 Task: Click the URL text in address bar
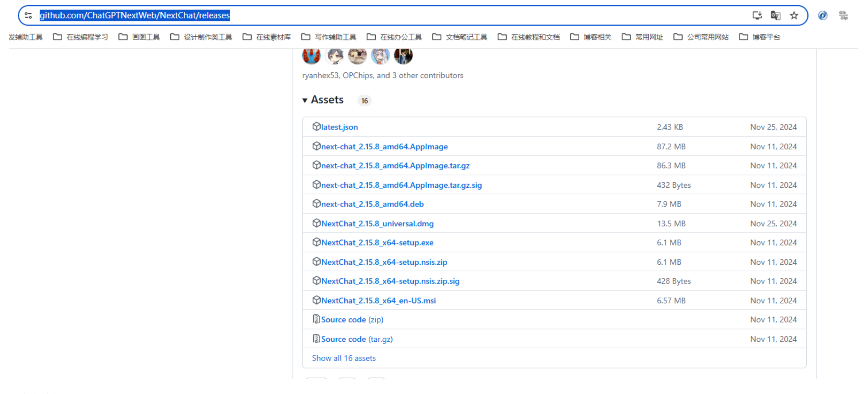pos(134,15)
